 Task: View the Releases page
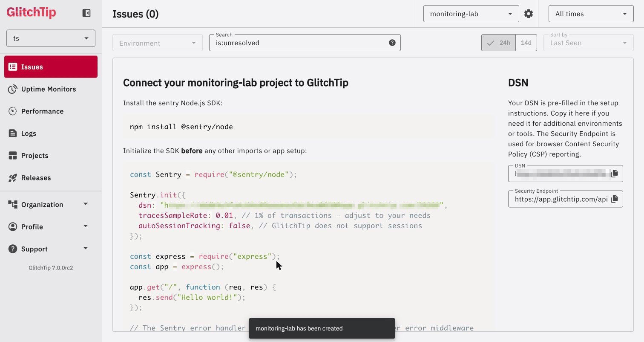point(51,178)
